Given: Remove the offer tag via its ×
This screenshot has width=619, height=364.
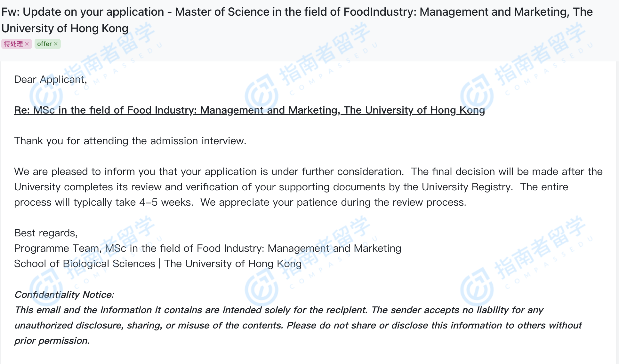Looking at the screenshot, I should coord(56,44).
